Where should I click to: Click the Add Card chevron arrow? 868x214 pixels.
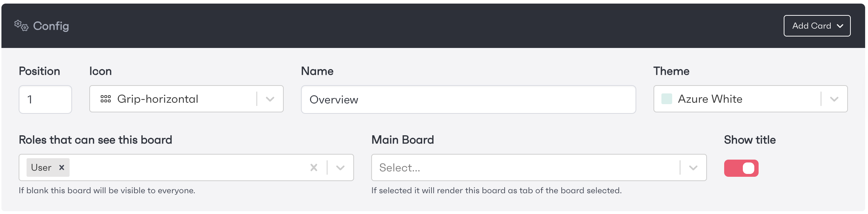(x=840, y=26)
